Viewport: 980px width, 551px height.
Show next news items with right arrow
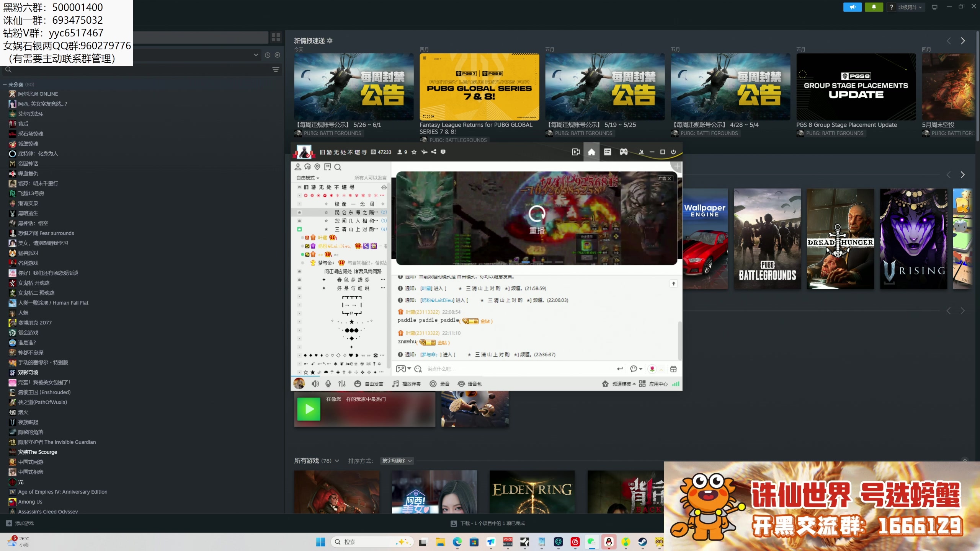click(x=963, y=41)
